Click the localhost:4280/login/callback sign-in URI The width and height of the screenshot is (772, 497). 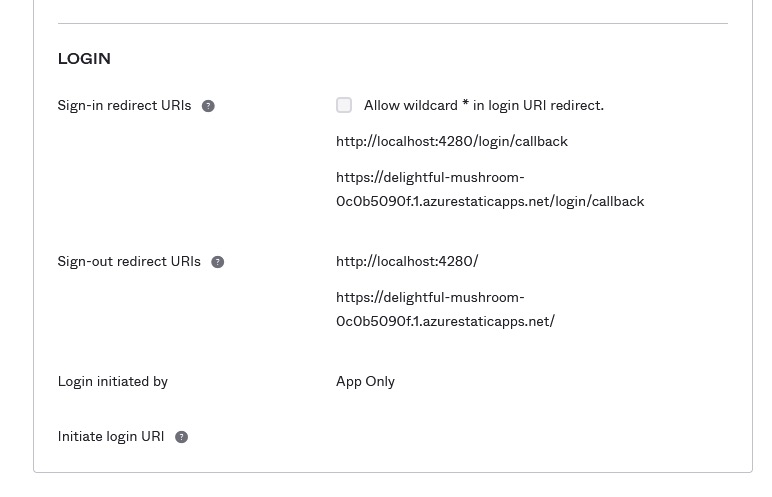pos(451,141)
